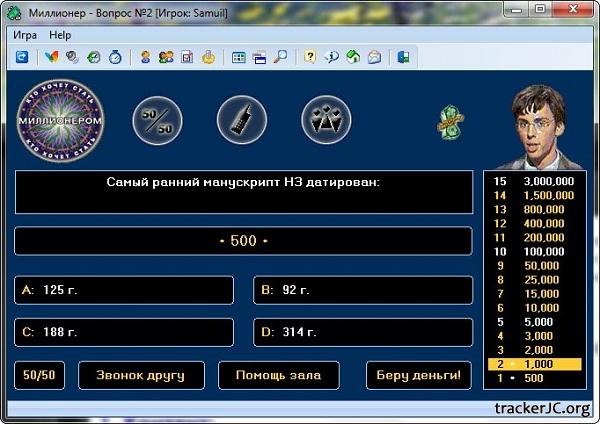Choose answer B: 92 г.
Screen dimensions: 600x424
pyautogui.click(x=362, y=290)
